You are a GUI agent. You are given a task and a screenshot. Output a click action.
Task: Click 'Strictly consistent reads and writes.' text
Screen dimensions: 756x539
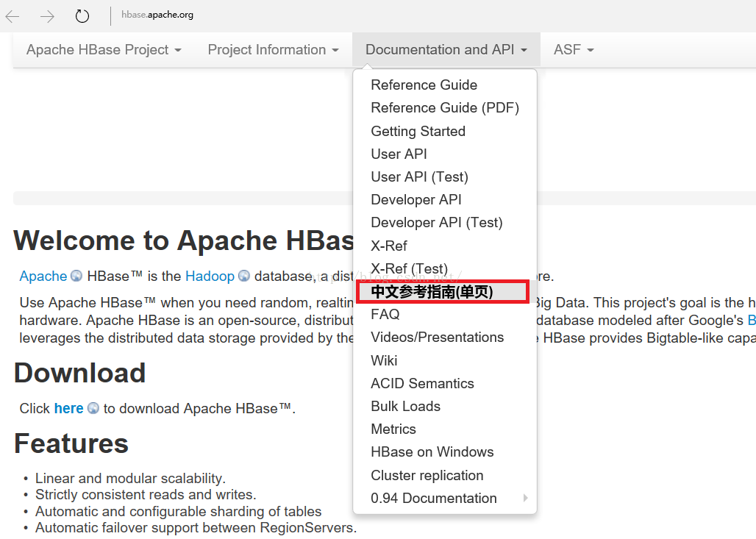pyautogui.click(x=146, y=495)
